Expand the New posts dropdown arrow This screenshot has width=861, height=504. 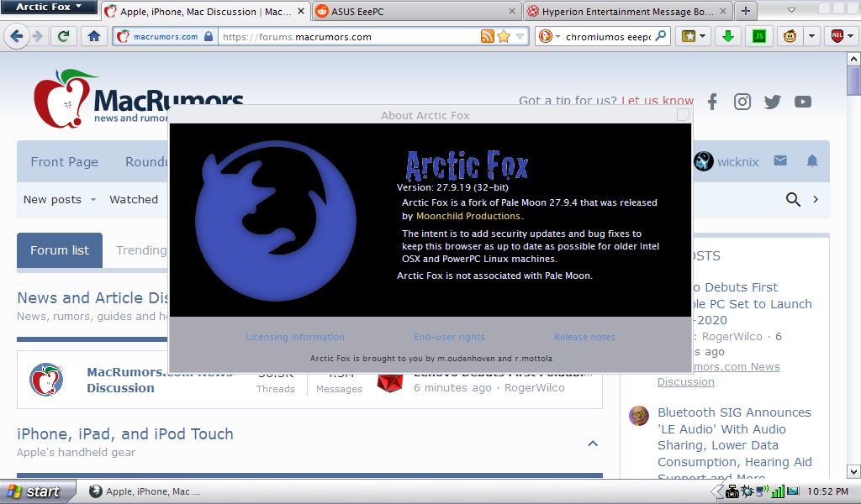(x=93, y=200)
